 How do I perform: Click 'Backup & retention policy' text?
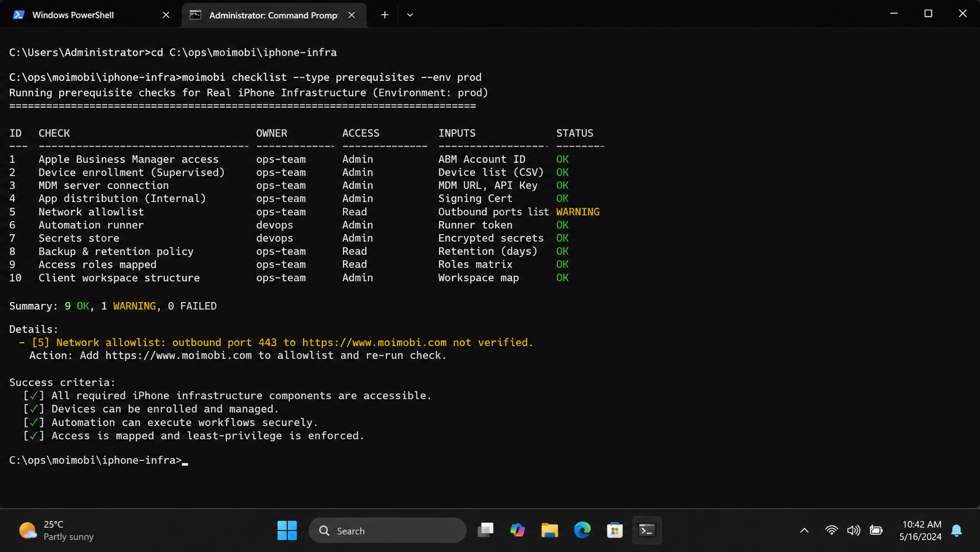click(116, 251)
